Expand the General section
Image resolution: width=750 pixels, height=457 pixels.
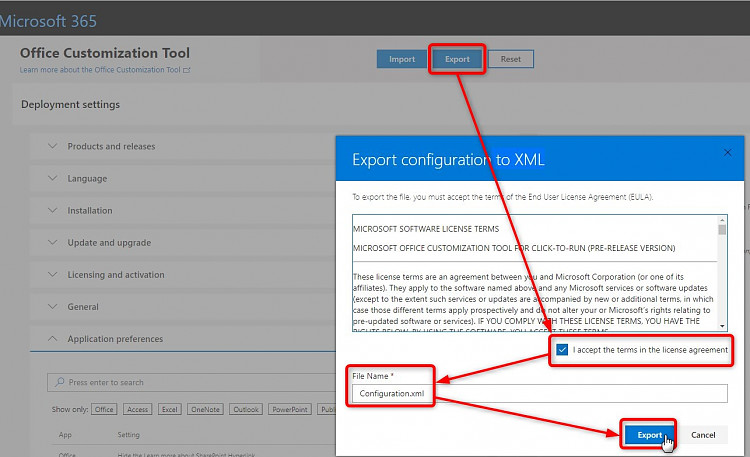pos(183,307)
